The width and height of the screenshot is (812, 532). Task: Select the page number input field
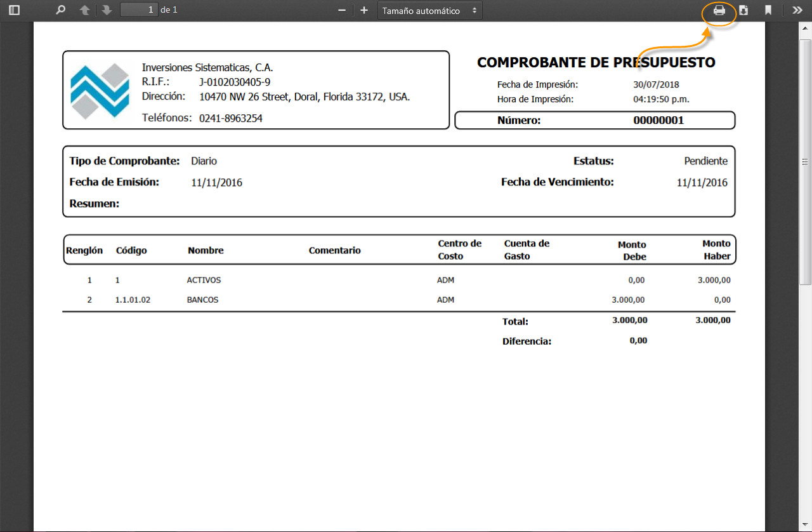(138, 10)
